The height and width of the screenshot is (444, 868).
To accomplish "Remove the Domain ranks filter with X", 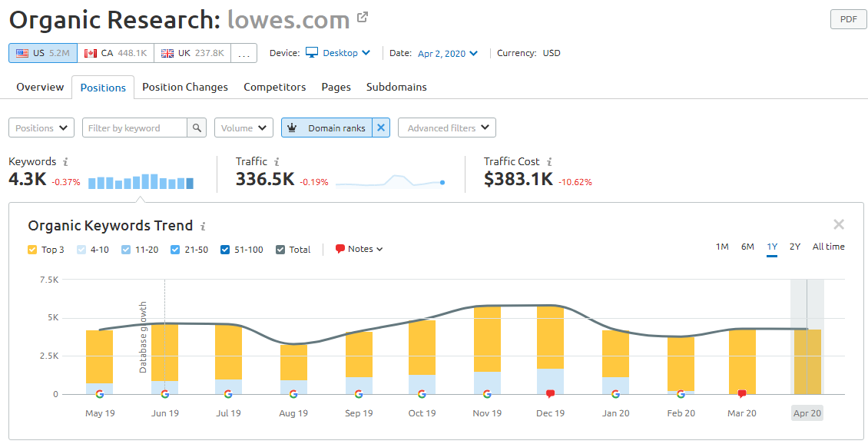I will click(x=381, y=128).
